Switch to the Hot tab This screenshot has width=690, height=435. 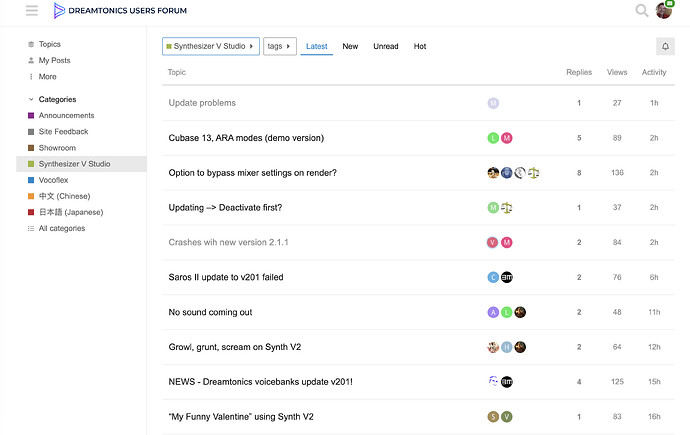pyautogui.click(x=420, y=46)
